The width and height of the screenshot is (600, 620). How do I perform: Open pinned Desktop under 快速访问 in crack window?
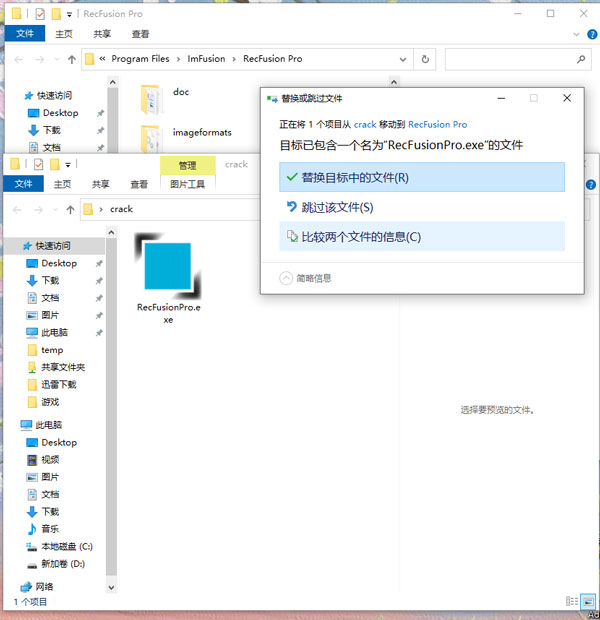tap(59, 263)
